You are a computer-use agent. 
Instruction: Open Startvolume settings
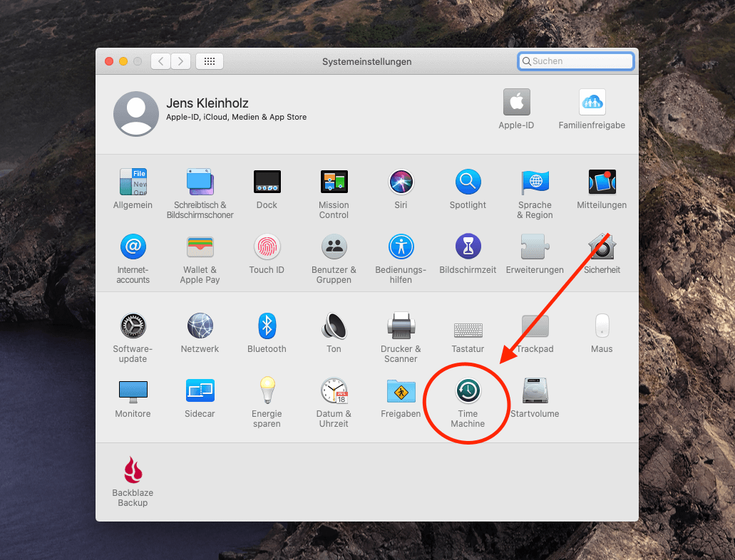(x=535, y=391)
